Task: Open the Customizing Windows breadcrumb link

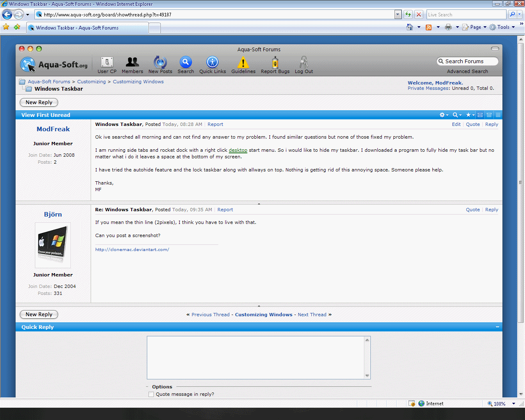Action: pos(138,82)
